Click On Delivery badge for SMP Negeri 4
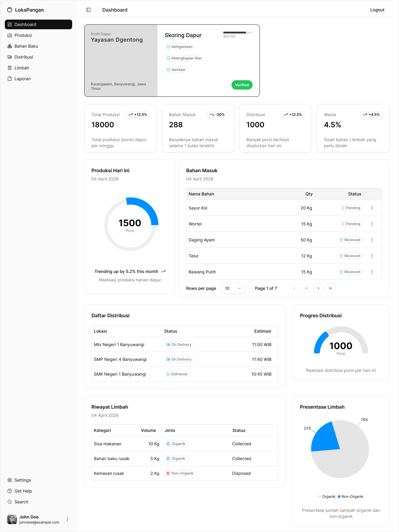The width and height of the screenshot is (399, 532). coord(179,359)
